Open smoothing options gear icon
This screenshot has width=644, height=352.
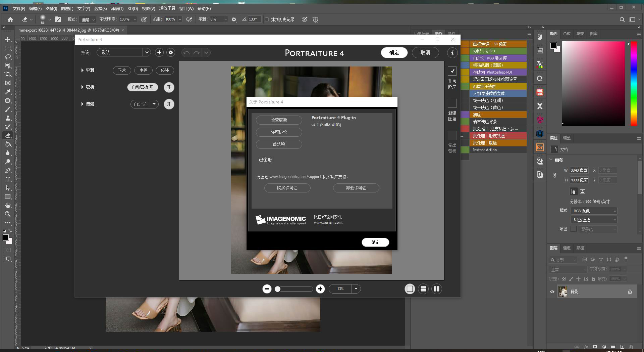pos(234,19)
